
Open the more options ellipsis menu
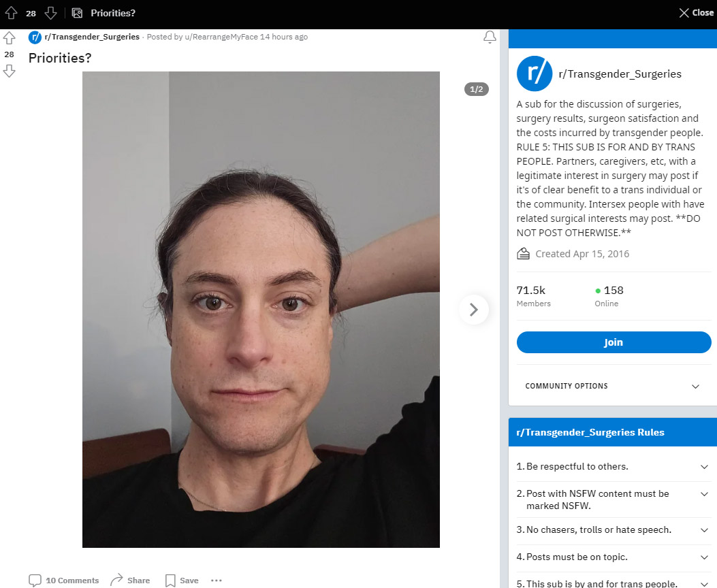coord(217,581)
